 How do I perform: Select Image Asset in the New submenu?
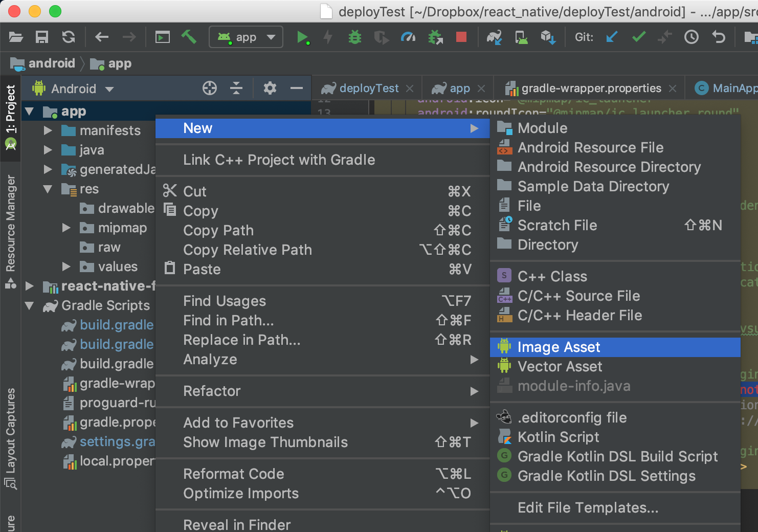pos(615,347)
